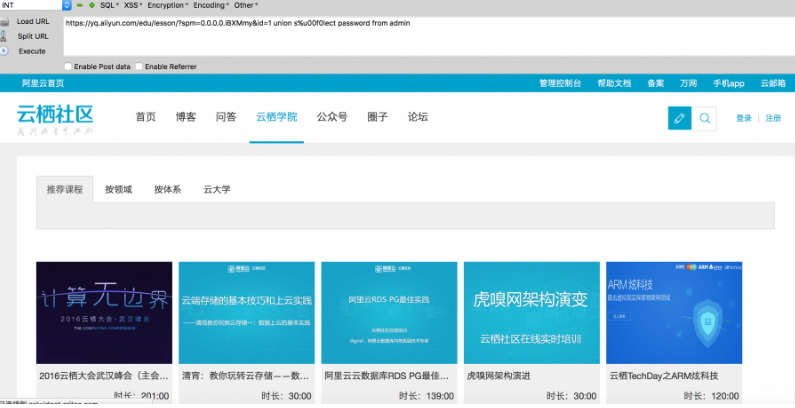
Task: Click title 2016云栖大会武汉峰会
Action: (x=104, y=376)
